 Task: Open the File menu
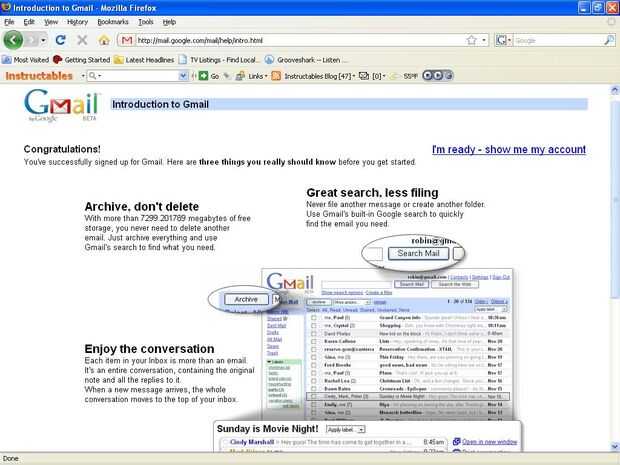click(x=9, y=22)
